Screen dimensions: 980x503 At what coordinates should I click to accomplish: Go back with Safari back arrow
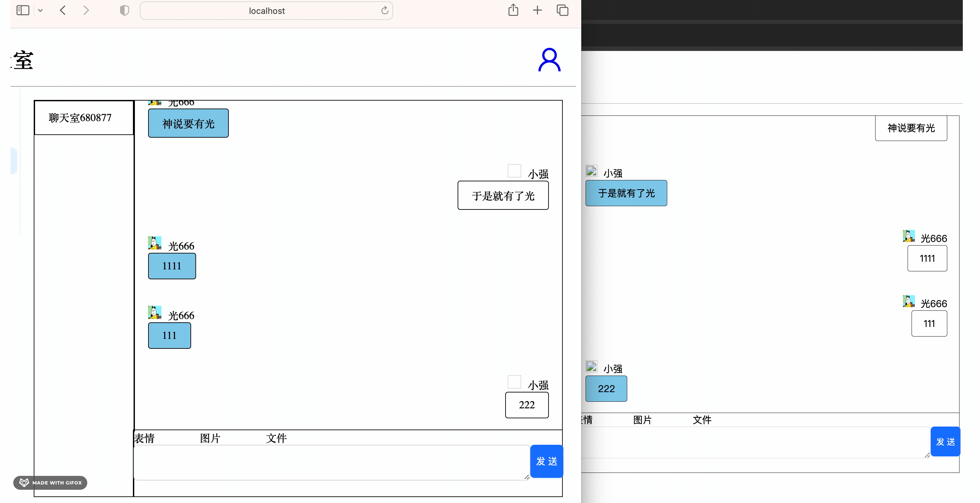[63, 10]
